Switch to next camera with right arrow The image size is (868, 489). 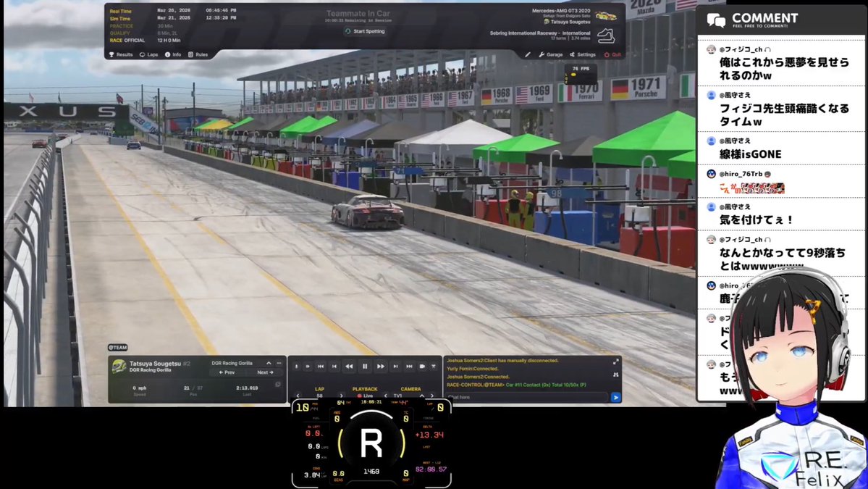click(x=432, y=396)
